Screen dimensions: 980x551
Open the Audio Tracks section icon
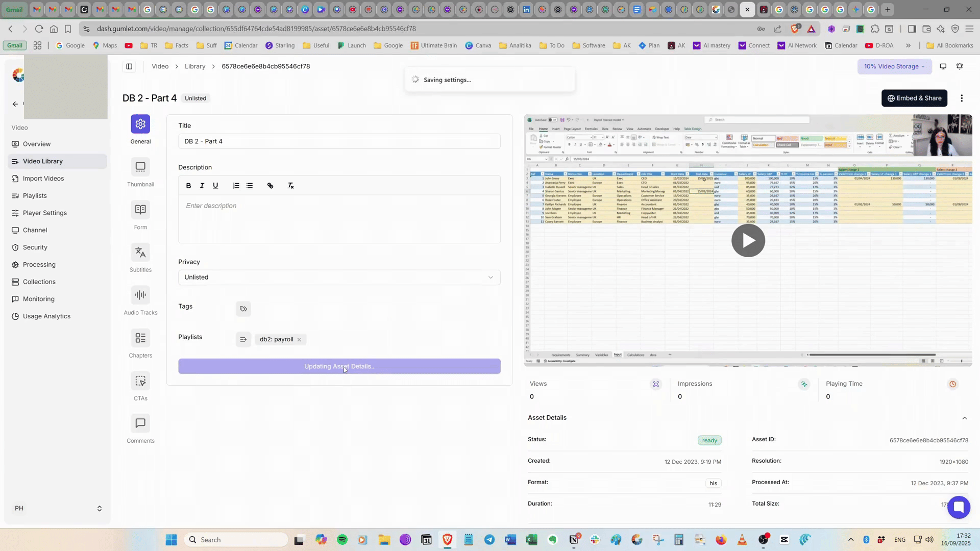click(x=140, y=295)
